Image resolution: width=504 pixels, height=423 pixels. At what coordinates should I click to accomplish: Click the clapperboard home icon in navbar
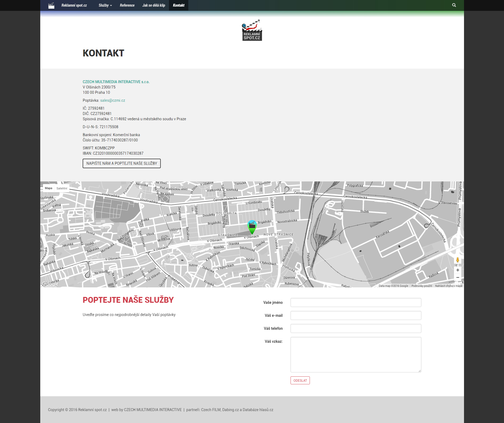click(x=51, y=5)
